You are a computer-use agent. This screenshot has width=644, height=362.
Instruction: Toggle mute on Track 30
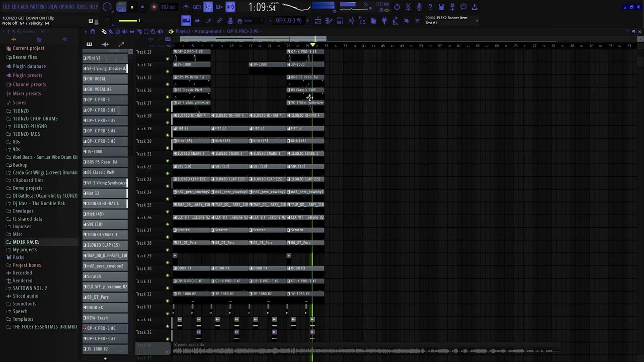tap(168, 275)
